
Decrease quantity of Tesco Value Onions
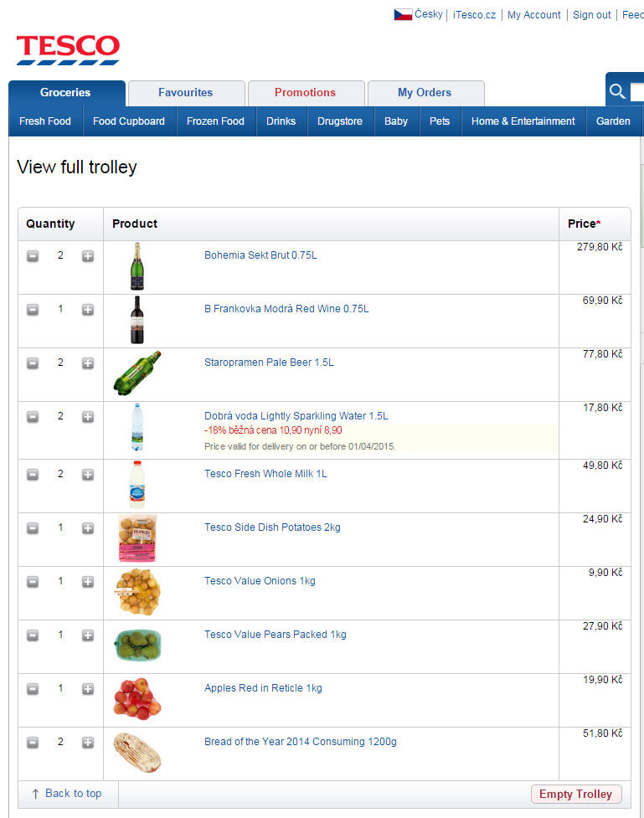tap(33, 582)
